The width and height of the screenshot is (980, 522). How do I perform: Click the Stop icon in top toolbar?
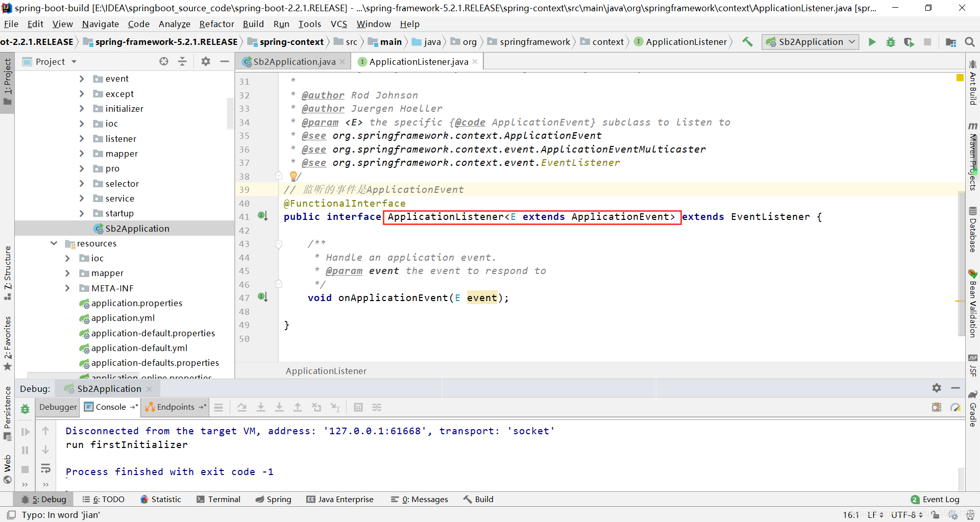(927, 42)
